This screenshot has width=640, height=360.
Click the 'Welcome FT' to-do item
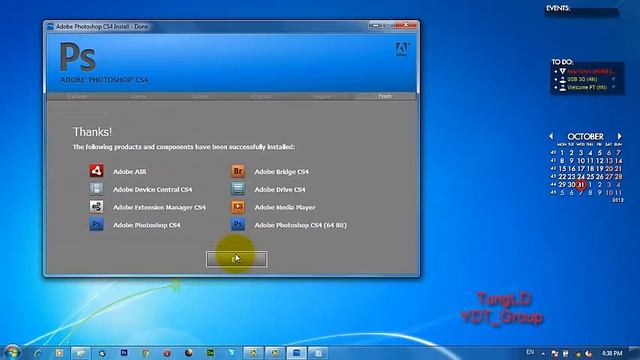point(587,87)
